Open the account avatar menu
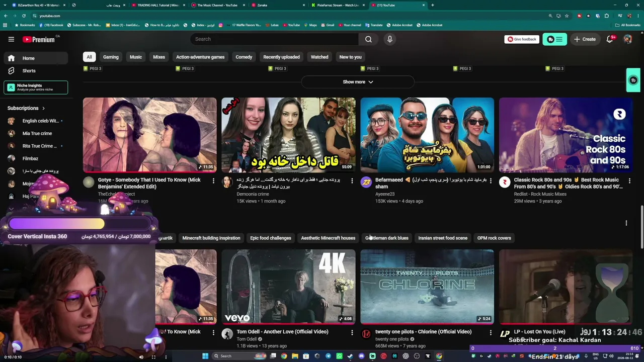This screenshot has height=362, width=644. pyautogui.click(x=627, y=39)
